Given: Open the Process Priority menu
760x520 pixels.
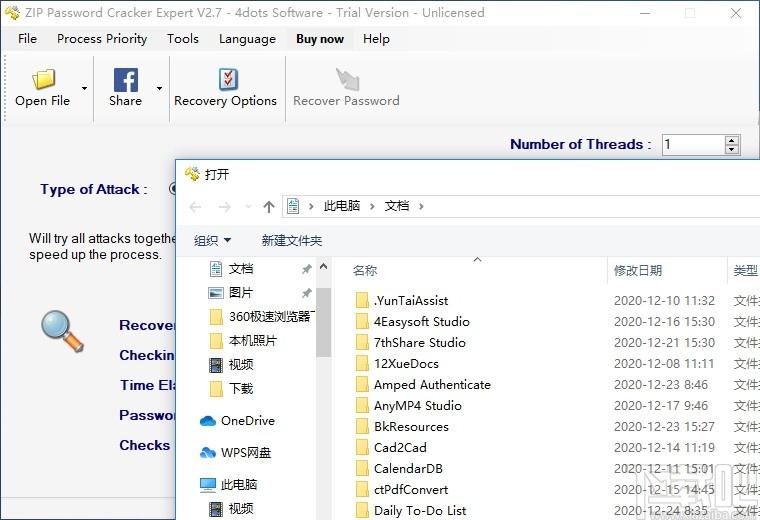Looking at the screenshot, I should pos(102,39).
